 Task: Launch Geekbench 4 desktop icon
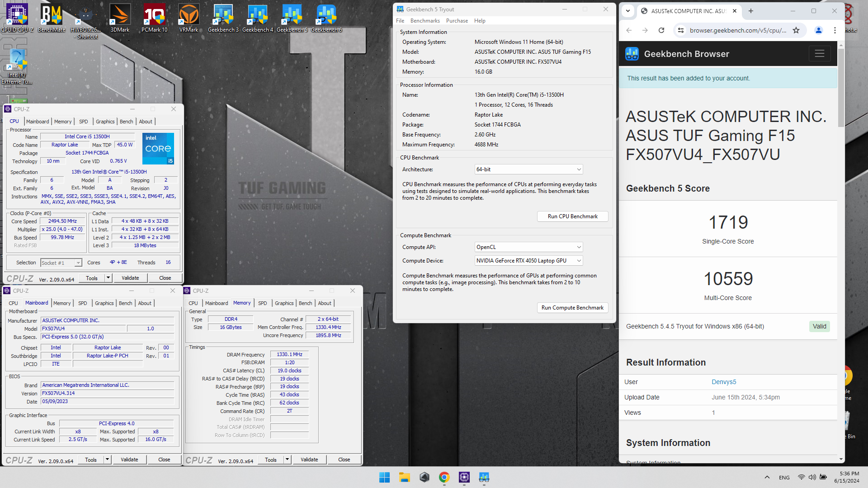(x=258, y=18)
